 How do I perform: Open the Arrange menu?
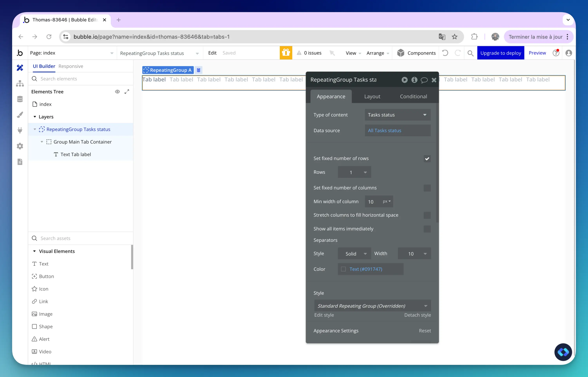pyautogui.click(x=378, y=53)
